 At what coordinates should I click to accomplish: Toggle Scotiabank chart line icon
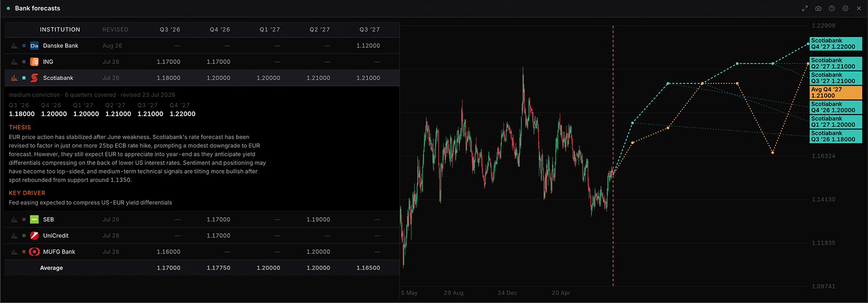pos(15,78)
